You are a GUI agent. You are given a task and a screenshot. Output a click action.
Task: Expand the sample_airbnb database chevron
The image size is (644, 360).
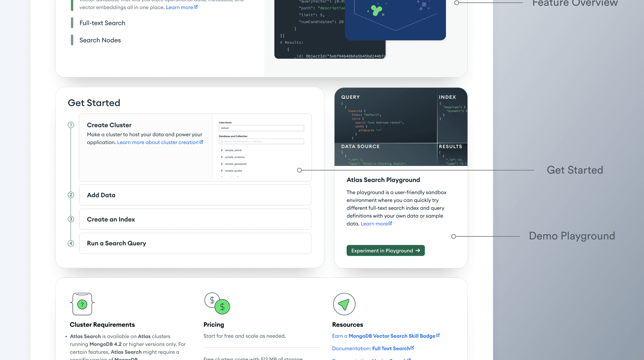click(x=222, y=150)
